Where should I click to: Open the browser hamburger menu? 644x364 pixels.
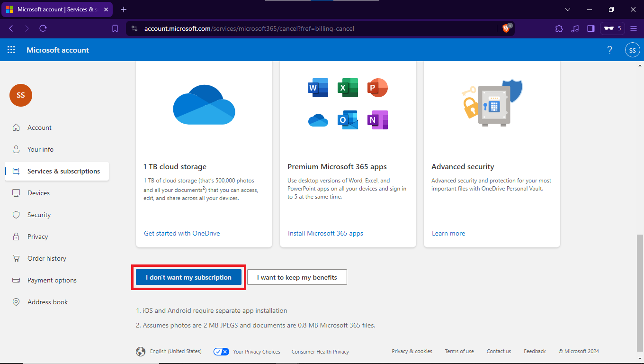[x=634, y=28]
